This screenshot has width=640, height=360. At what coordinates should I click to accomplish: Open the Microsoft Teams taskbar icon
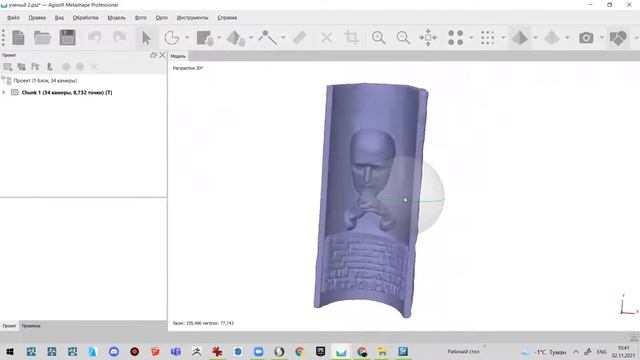176,351
